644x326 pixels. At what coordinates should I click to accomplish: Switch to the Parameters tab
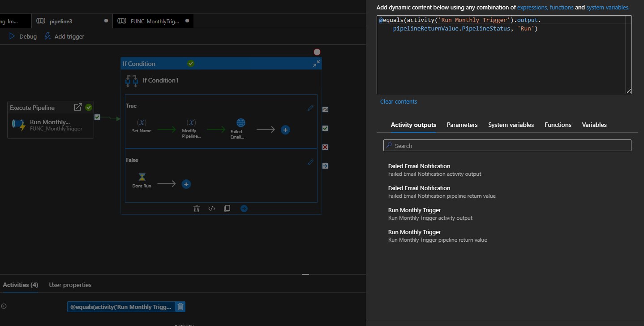(462, 125)
